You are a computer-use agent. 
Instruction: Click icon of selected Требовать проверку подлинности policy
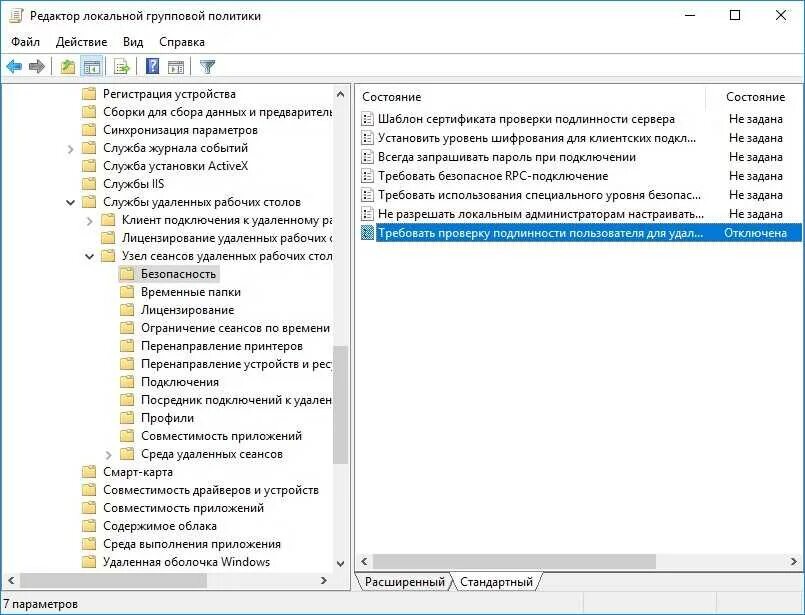pyautogui.click(x=367, y=233)
